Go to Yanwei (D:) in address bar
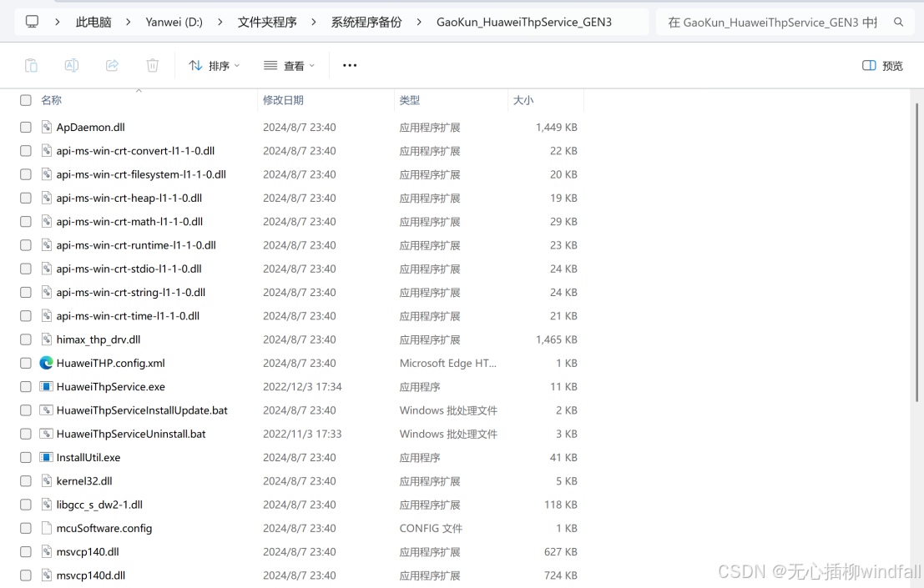This screenshot has width=924, height=588. click(x=174, y=22)
